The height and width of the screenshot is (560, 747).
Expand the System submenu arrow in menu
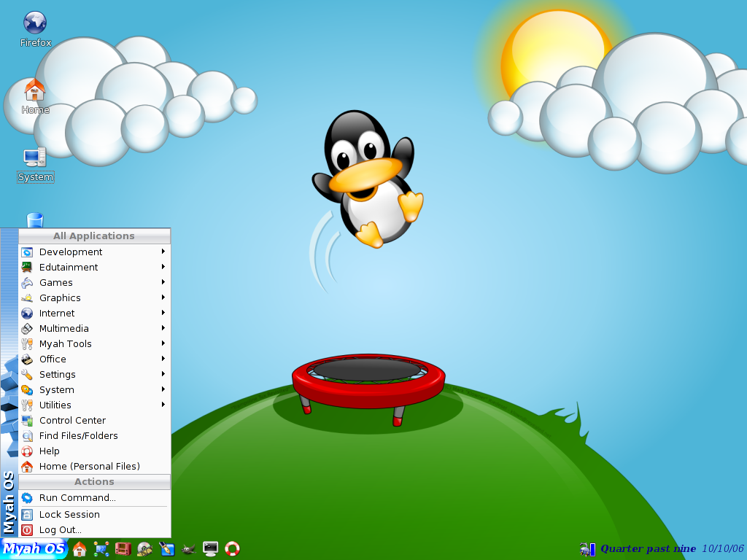tap(163, 389)
